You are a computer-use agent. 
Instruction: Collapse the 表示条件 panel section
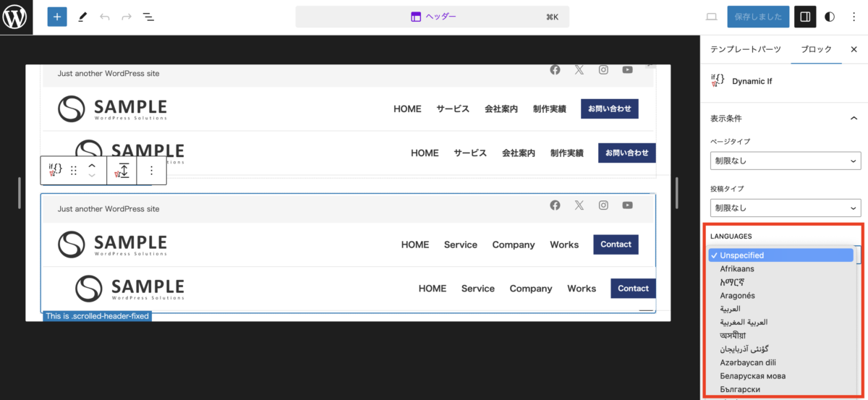point(854,118)
